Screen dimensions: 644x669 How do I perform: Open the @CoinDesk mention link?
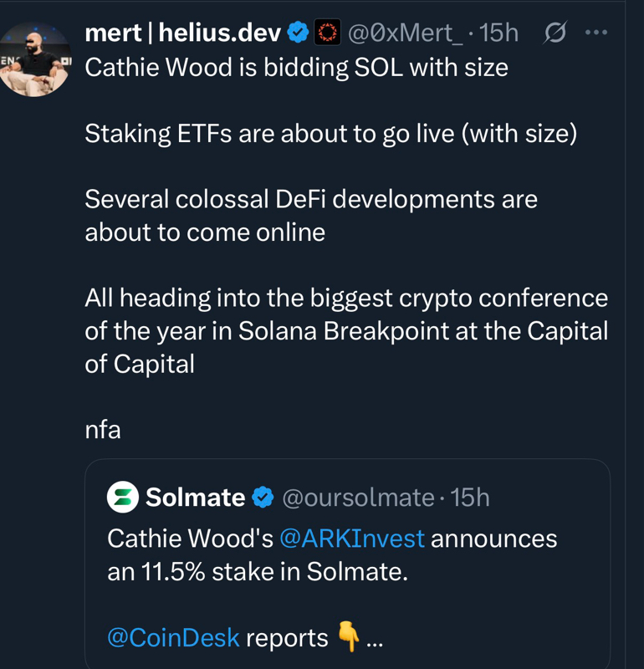(173, 638)
